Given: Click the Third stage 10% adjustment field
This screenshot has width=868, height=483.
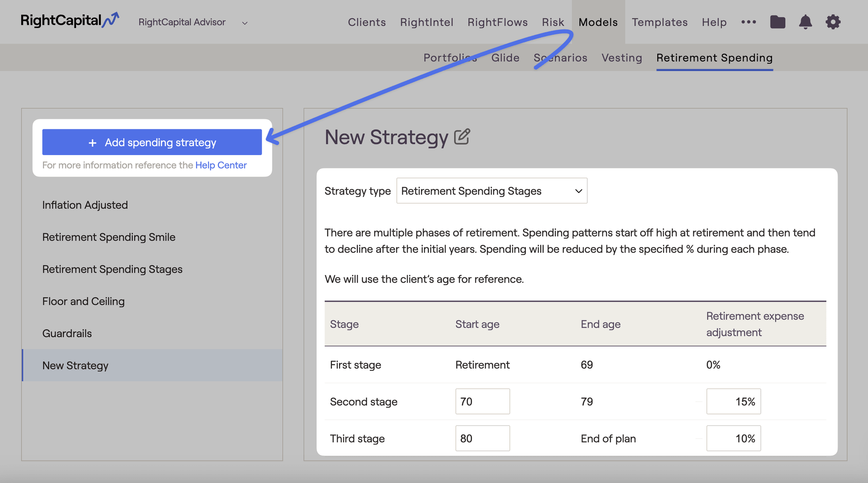Looking at the screenshot, I should pyautogui.click(x=733, y=438).
